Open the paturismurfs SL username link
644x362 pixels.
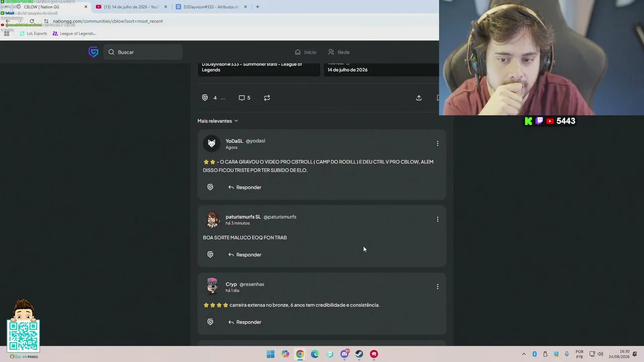point(243,217)
